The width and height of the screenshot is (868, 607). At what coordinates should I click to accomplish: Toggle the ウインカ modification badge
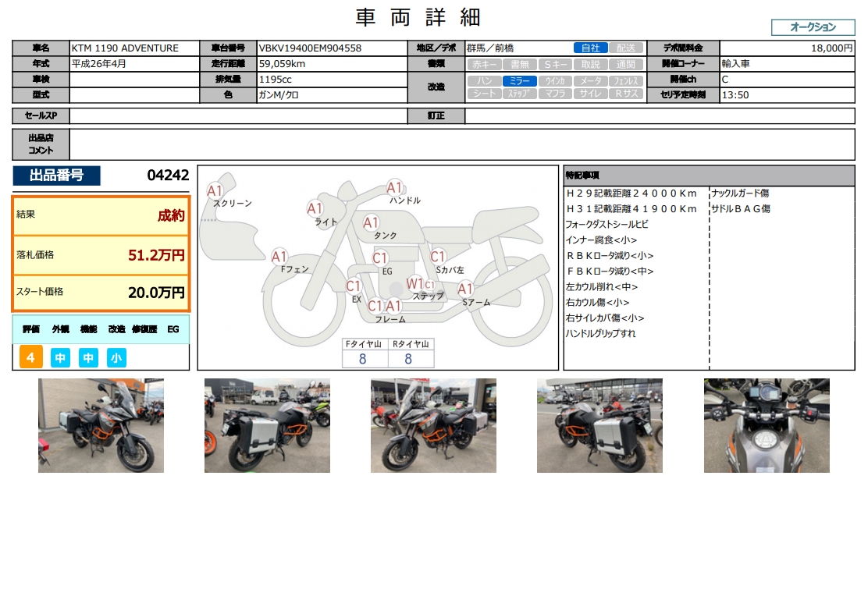tap(555, 81)
